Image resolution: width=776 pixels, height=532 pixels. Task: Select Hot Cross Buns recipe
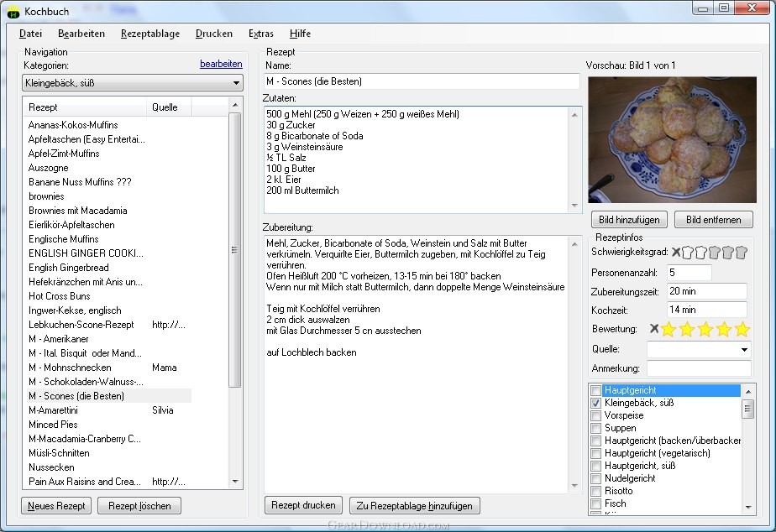tap(60, 296)
